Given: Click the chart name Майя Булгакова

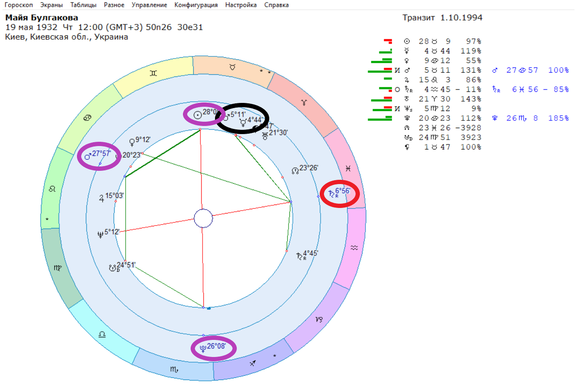Looking at the screenshot, I should (x=41, y=18).
